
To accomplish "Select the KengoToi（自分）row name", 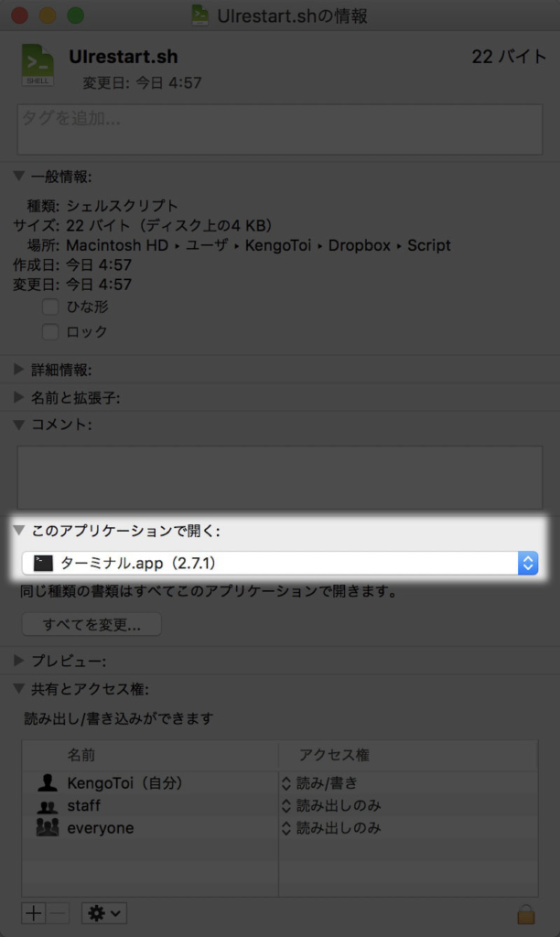I will click(124, 783).
